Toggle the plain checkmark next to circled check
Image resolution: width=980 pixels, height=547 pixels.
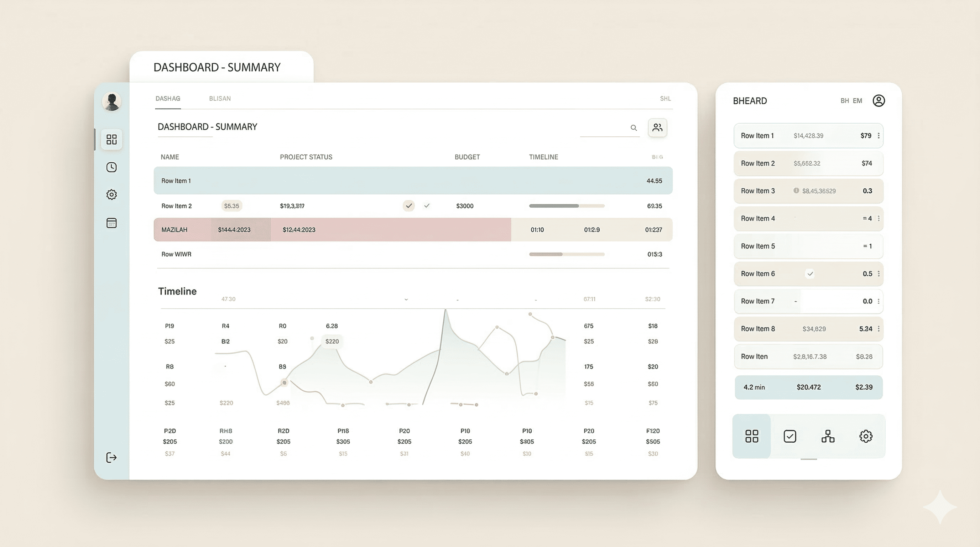point(427,206)
